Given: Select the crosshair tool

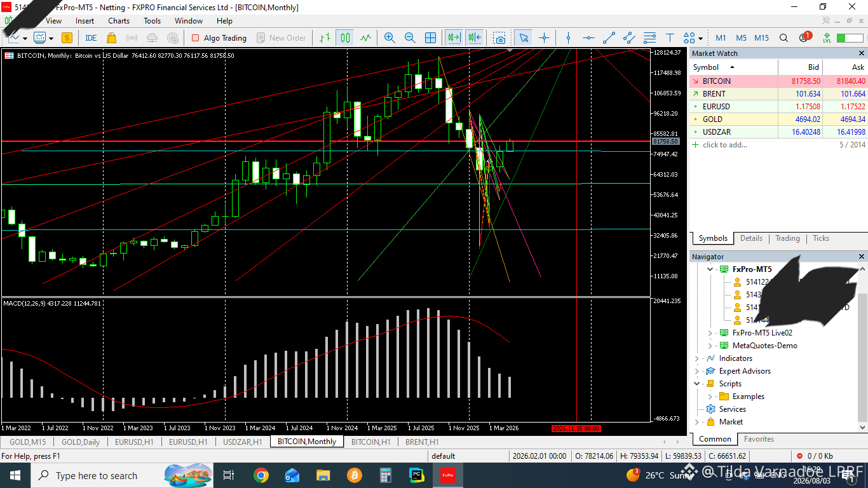Looking at the screenshot, I should 544,38.
